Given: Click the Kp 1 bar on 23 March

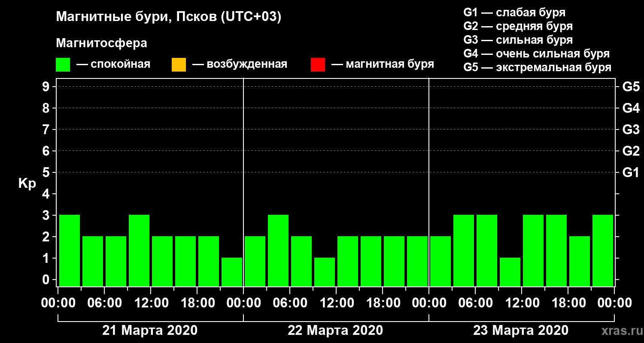Looking at the screenshot, I should point(510,272).
